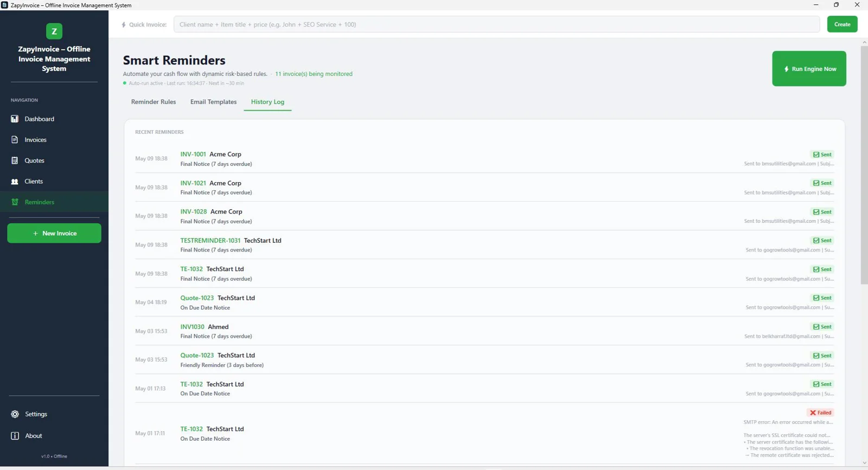Click the 'Ahmed' client name
Screen dimensions: 868x470
tap(218, 327)
